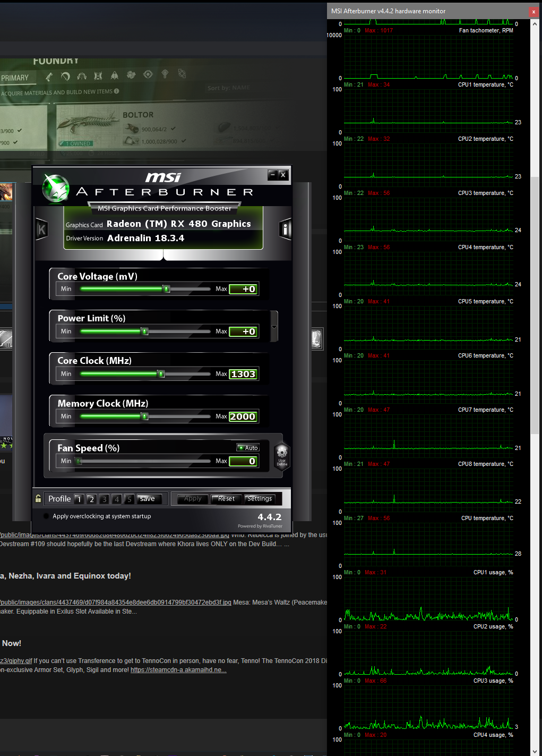Close the hardware monitor window
Image resolution: width=542 pixels, height=756 pixels.
[x=534, y=11]
